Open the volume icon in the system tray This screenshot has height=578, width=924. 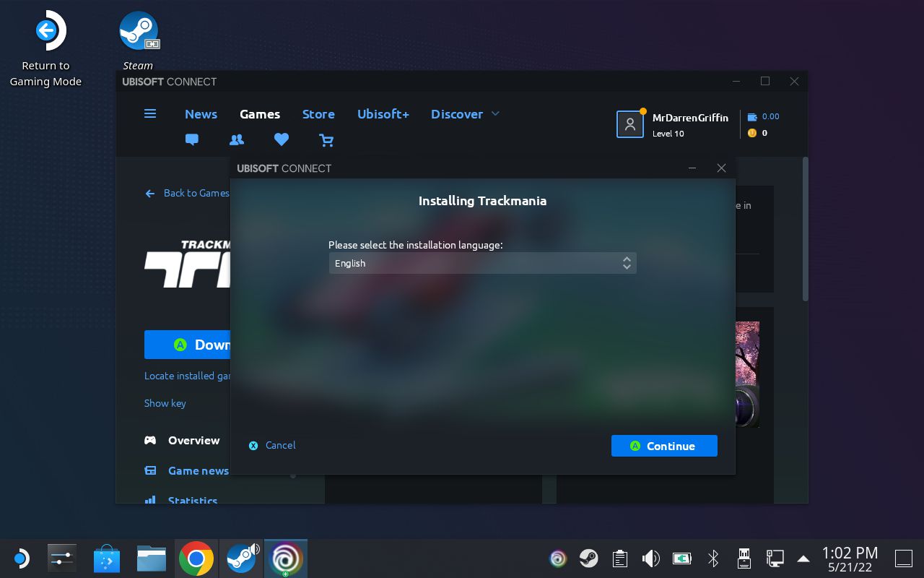[650, 558]
